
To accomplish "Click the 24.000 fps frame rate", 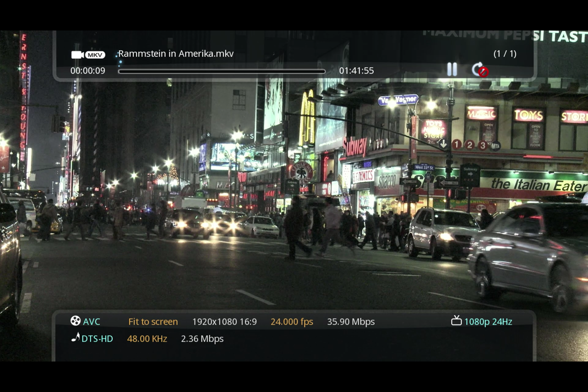I will coord(292,322).
